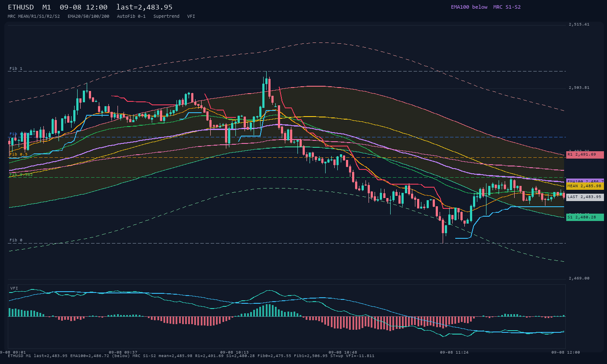
Task: Click the 09-08 09:37 time axis label
Action: [123, 352]
